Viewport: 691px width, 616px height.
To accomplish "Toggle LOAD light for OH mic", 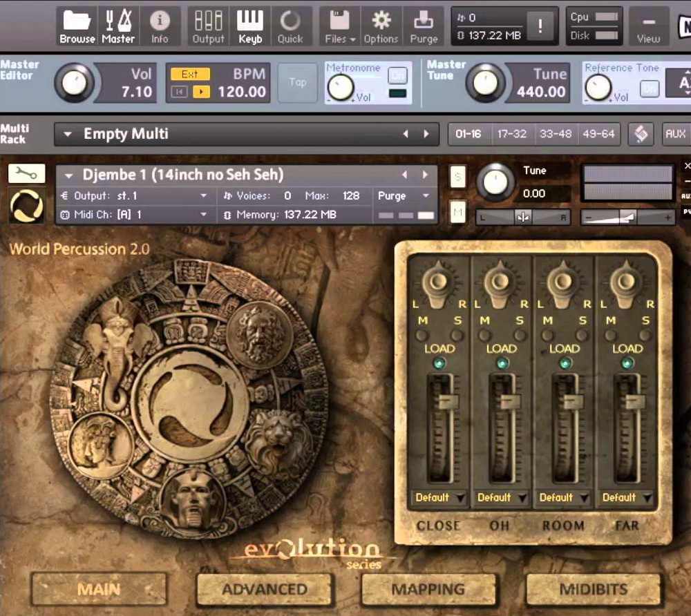I will (502, 363).
